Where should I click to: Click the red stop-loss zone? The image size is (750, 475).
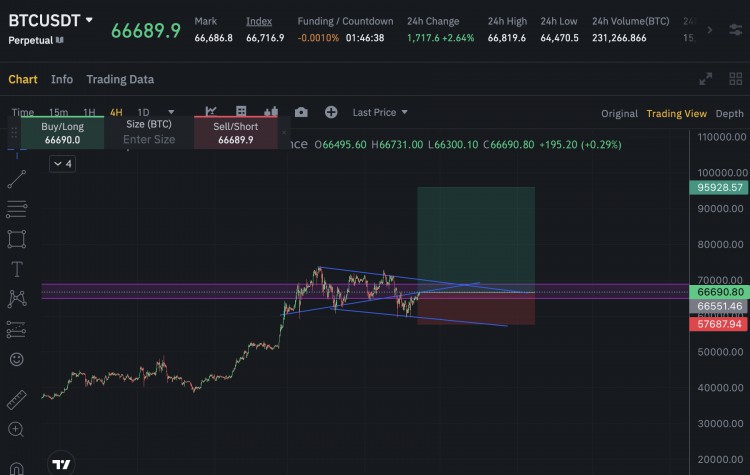[x=476, y=309]
